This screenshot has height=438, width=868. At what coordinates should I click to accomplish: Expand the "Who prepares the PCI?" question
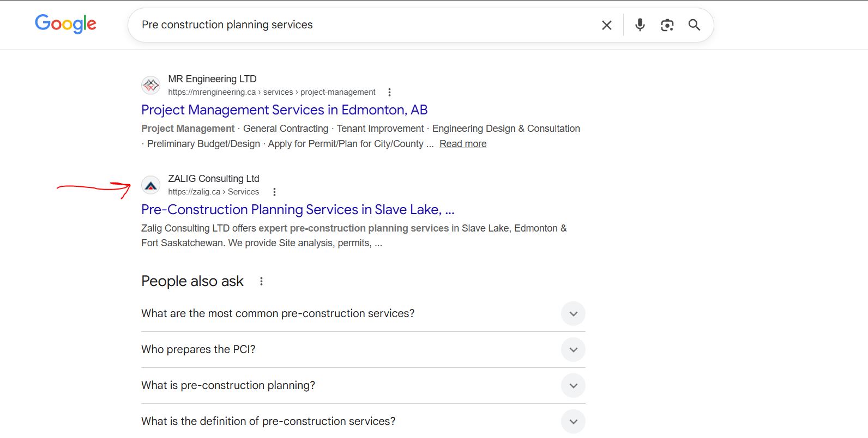[573, 350]
